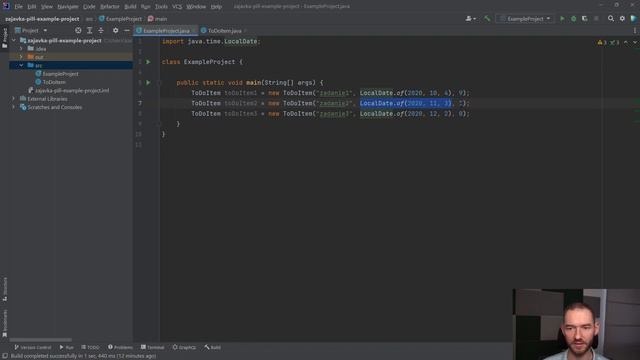Open the Window menu

[x=196, y=7]
